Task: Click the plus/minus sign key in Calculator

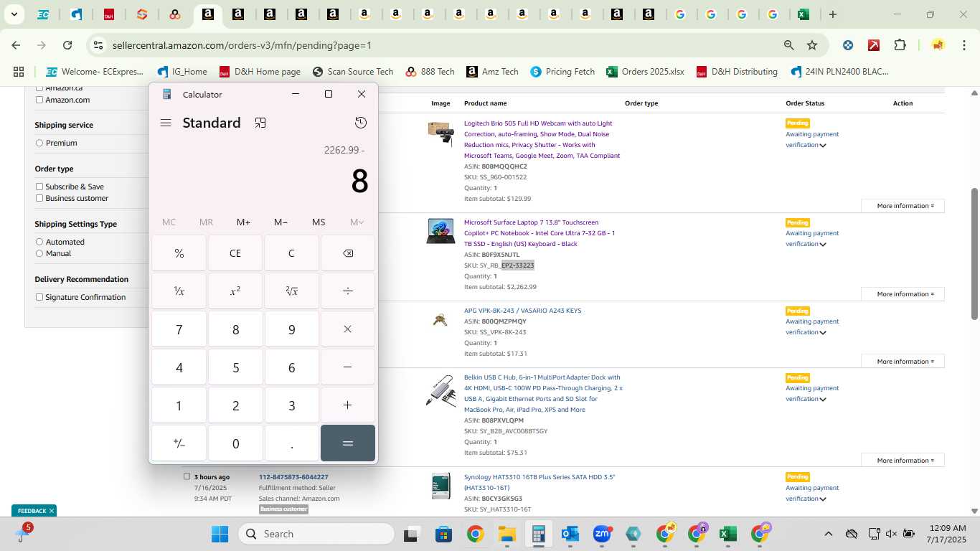Action: (x=179, y=443)
